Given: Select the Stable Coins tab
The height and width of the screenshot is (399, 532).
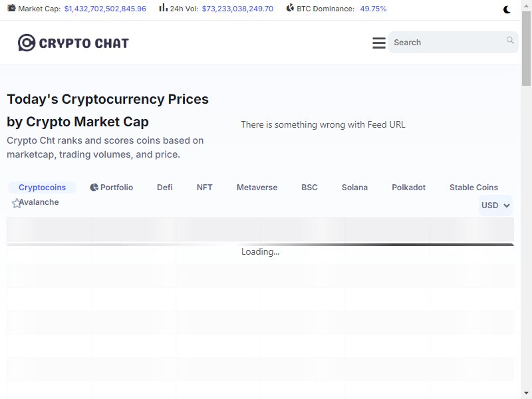Looking at the screenshot, I should pyautogui.click(x=473, y=188).
